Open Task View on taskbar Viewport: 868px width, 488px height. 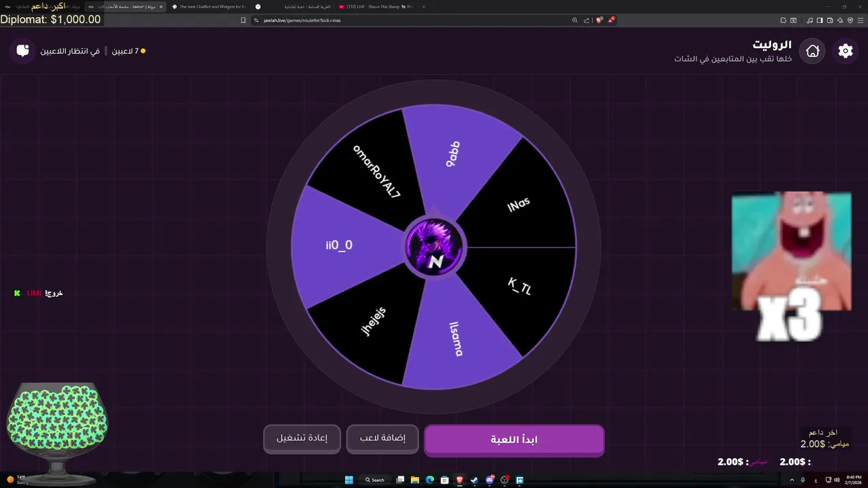pyautogui.click(x=401, y=480)
